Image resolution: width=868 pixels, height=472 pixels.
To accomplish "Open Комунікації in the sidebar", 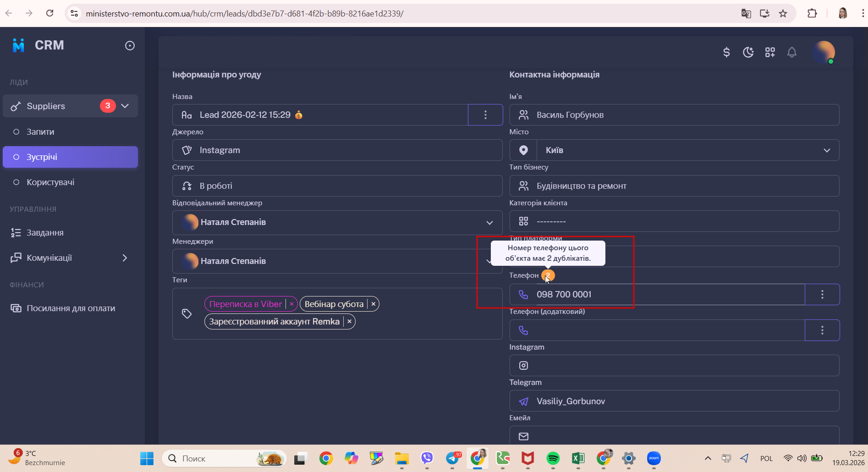I will [49, 258].
